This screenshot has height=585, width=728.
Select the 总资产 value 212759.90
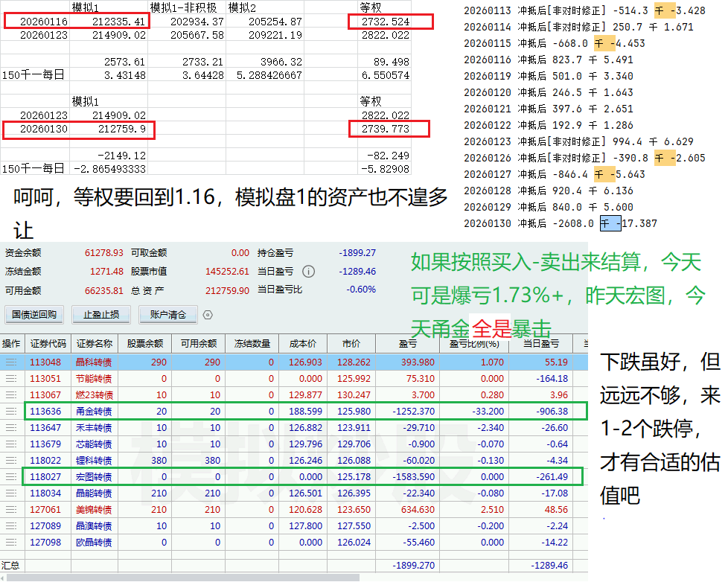228,291
